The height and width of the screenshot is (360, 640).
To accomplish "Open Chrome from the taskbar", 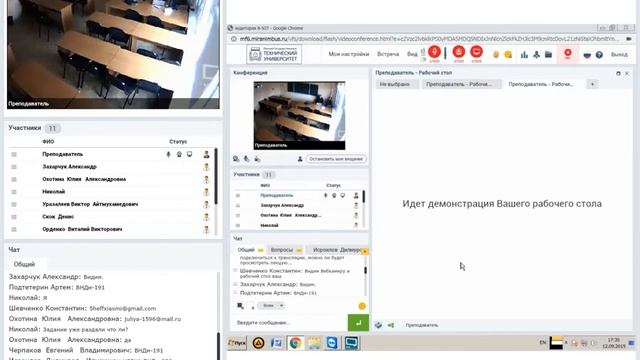I will click(x=295, y=343).
